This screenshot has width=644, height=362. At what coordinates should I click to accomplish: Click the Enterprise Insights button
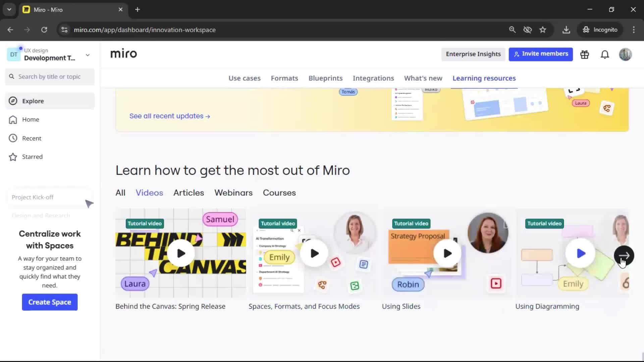(x=473, y=54)
